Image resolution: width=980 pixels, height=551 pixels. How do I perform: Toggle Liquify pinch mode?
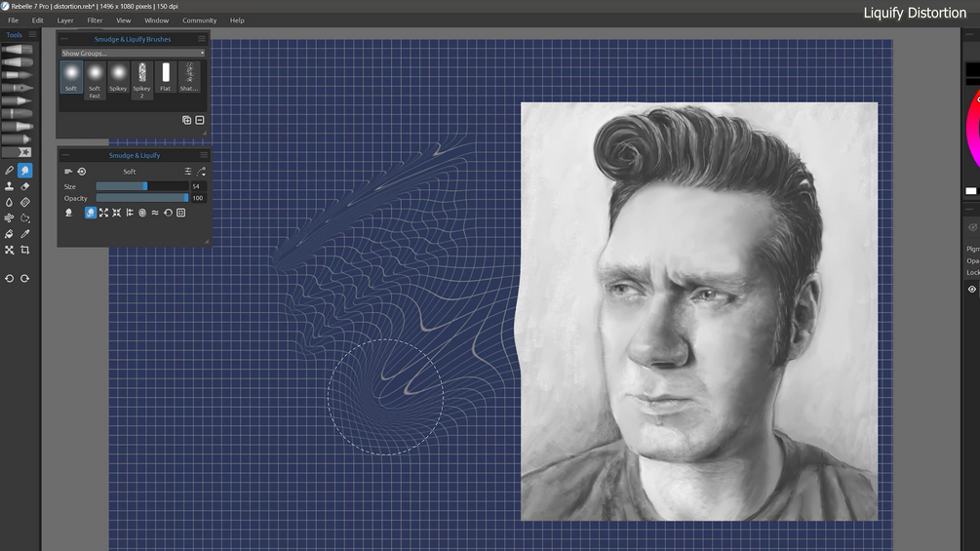pos(116,213)
